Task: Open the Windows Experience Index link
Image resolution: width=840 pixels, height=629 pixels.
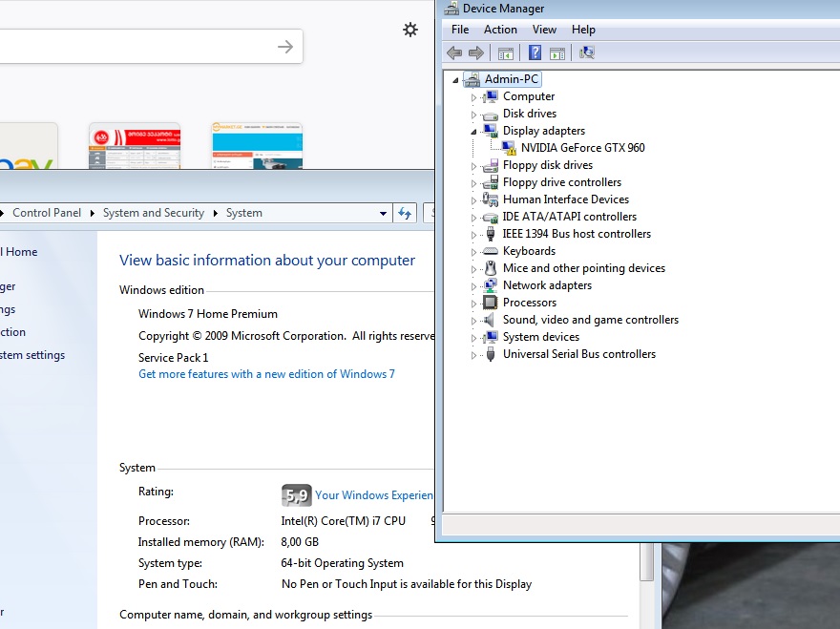Action: 373,495
